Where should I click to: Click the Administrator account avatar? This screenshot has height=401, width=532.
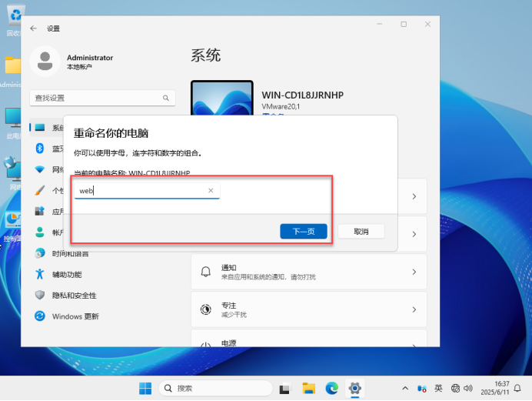point(45,62)
